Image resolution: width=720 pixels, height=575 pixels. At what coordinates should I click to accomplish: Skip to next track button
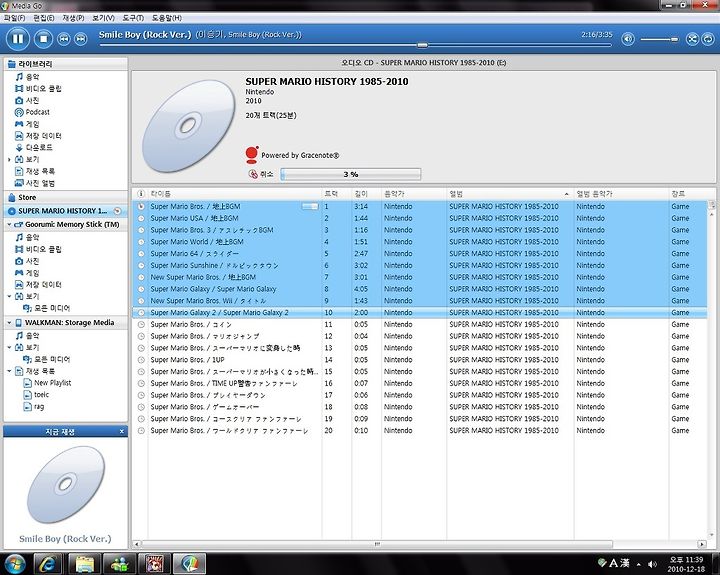pos(80,39)
